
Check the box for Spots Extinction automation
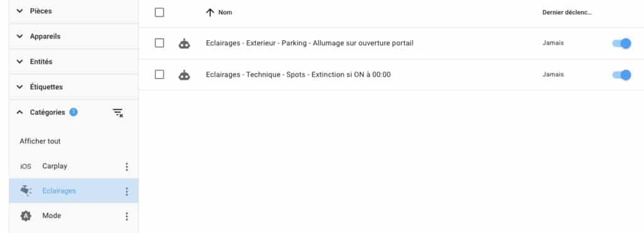[159, 75]
